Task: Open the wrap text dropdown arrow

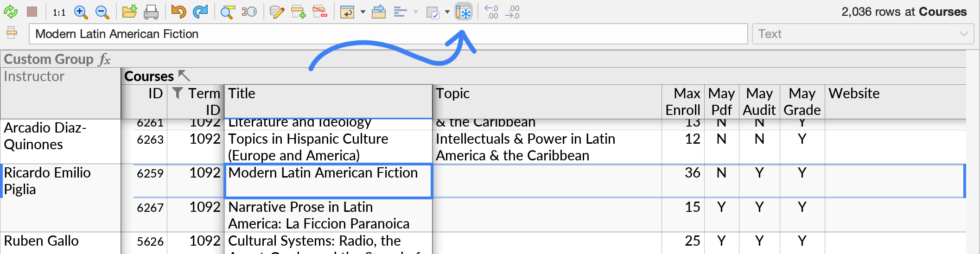Action: (363, 12)
